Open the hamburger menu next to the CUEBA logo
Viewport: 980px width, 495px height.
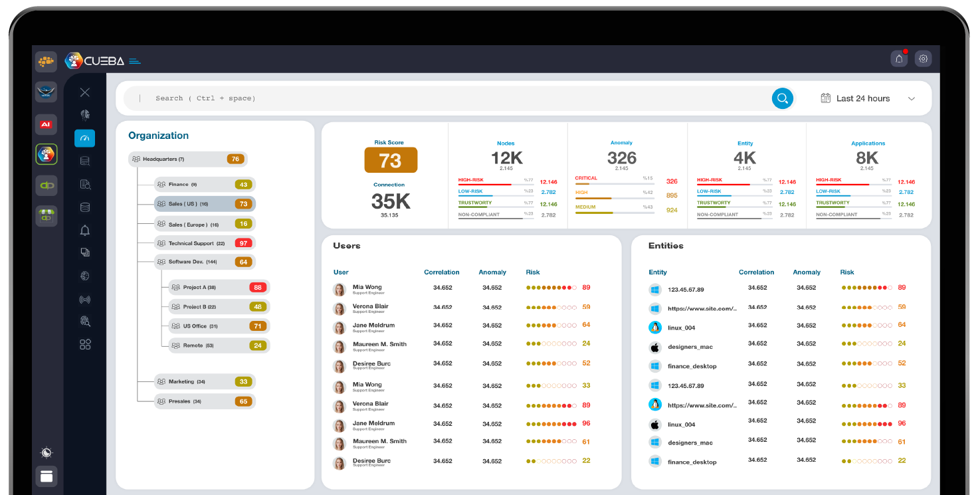click(x=135, y=60)
